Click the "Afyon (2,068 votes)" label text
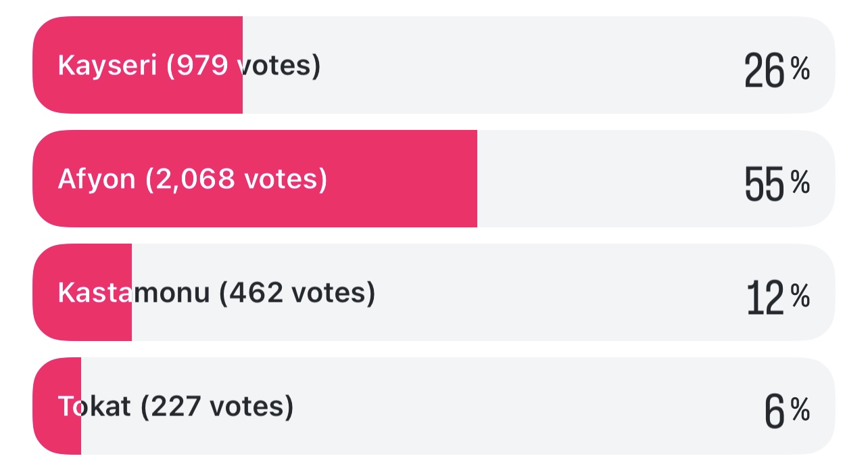Image resolution: width=868 pixels, height=473 pixels. point(193,180)
